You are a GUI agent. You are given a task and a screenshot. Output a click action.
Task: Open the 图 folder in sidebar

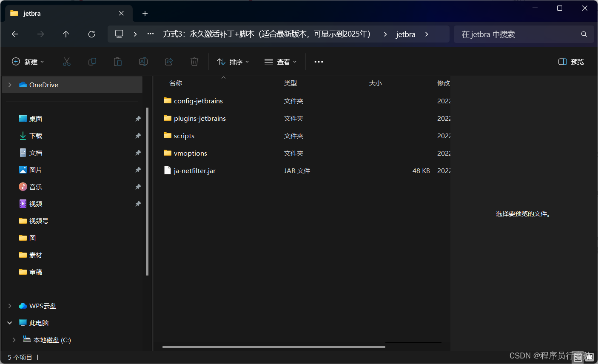coord(33,238)
